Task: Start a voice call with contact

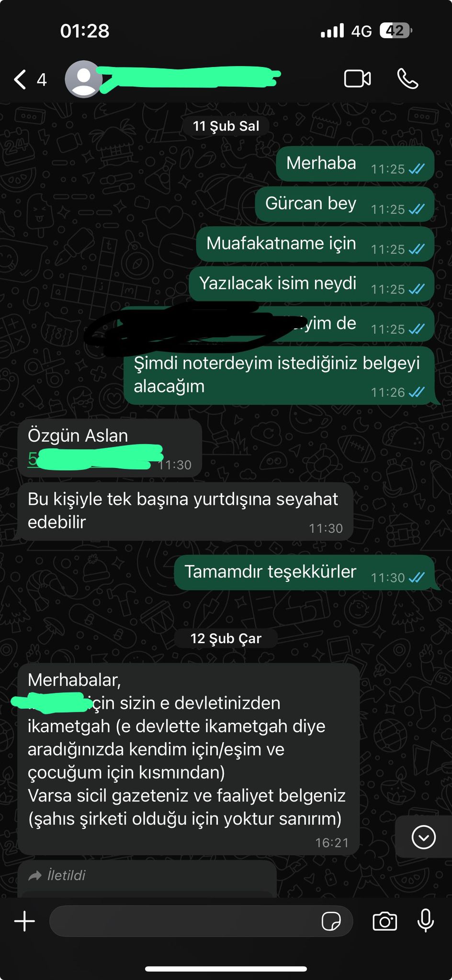Action: [407, 79]
